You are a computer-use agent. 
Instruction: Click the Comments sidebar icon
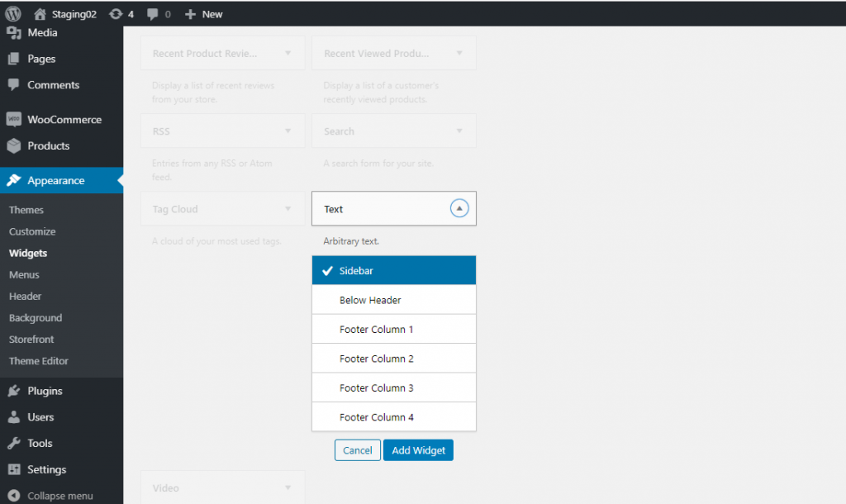tap(14, 85)
